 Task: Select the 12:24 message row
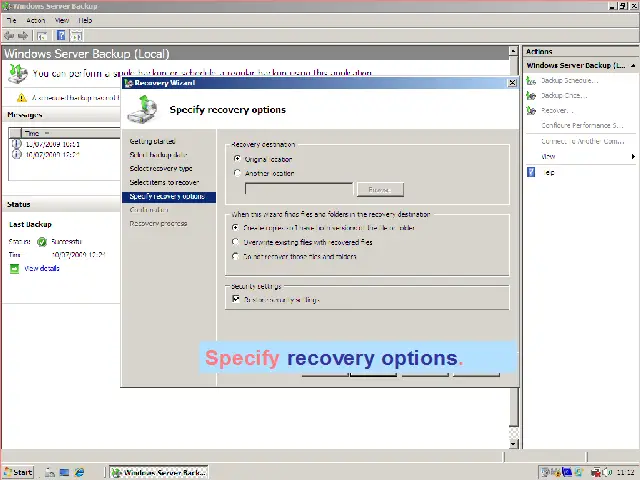point(64,155)
